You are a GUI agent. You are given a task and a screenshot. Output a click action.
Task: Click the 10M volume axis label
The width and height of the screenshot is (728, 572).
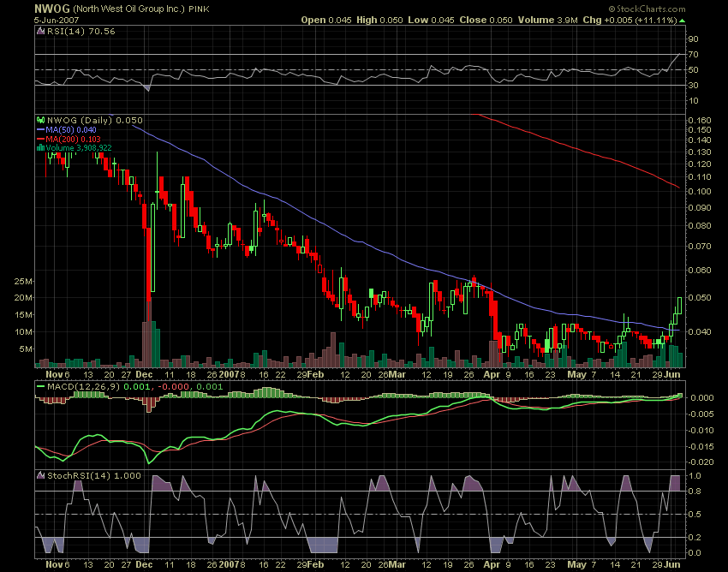[x=23, y=331]
